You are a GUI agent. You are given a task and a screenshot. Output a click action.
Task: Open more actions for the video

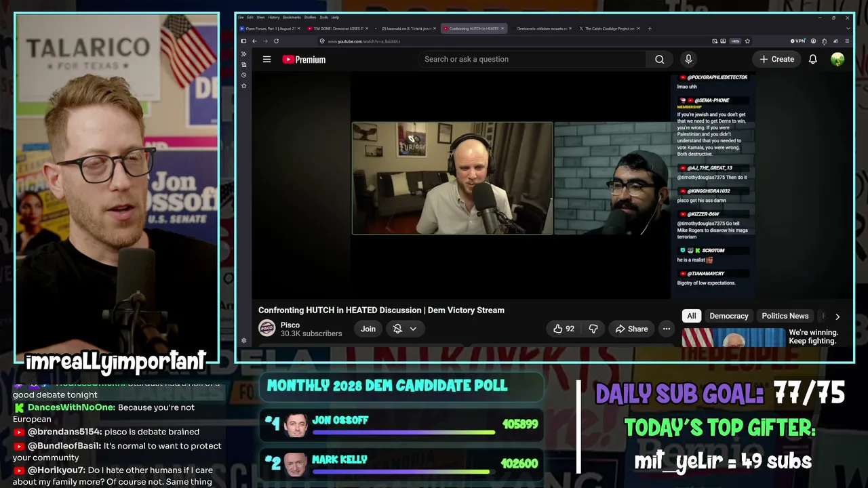coord(667,329)
